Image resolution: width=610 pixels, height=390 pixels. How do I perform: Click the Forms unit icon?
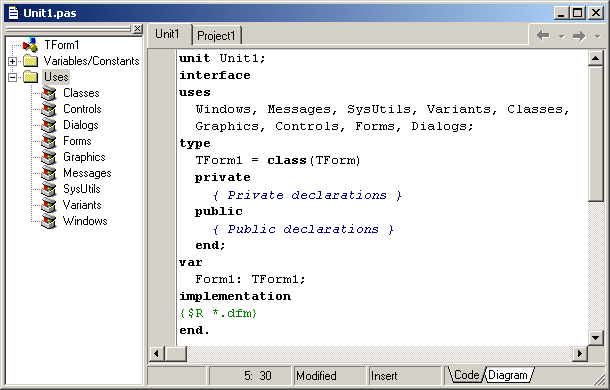click(x=49, y=141)
